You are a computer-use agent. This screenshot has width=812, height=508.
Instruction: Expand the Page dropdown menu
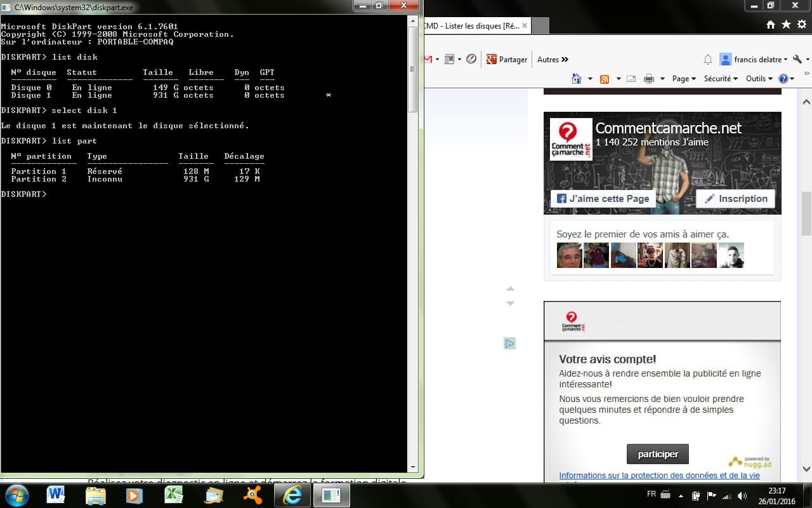(x=683, y=79)
